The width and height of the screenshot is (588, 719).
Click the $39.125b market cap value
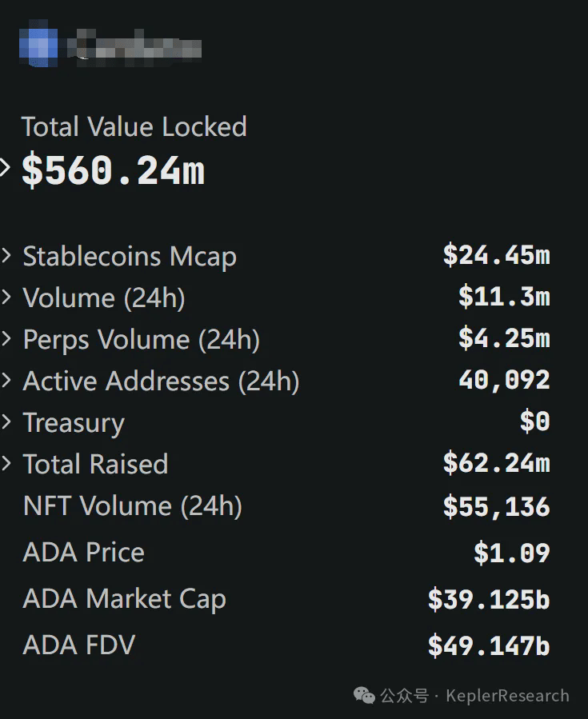488,600
